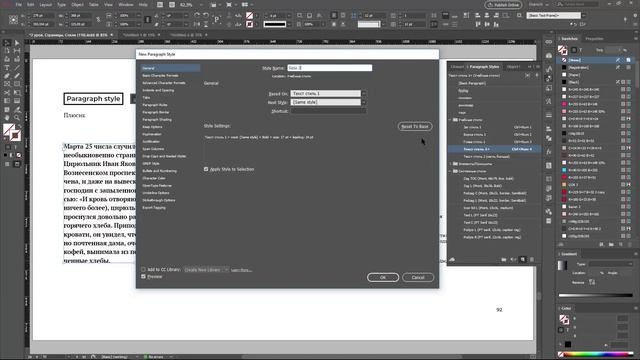640x360 pixels.
Task: Open the Object menu
Action: tap(77, 4)
